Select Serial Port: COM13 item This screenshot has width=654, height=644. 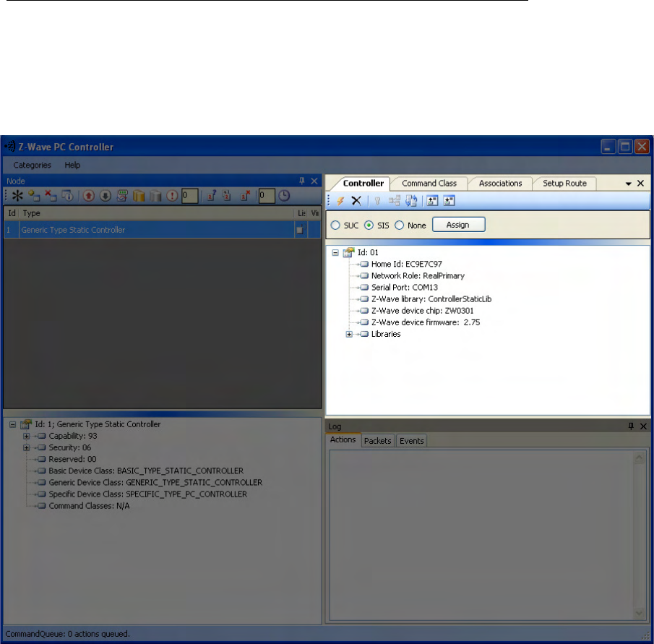404,288
